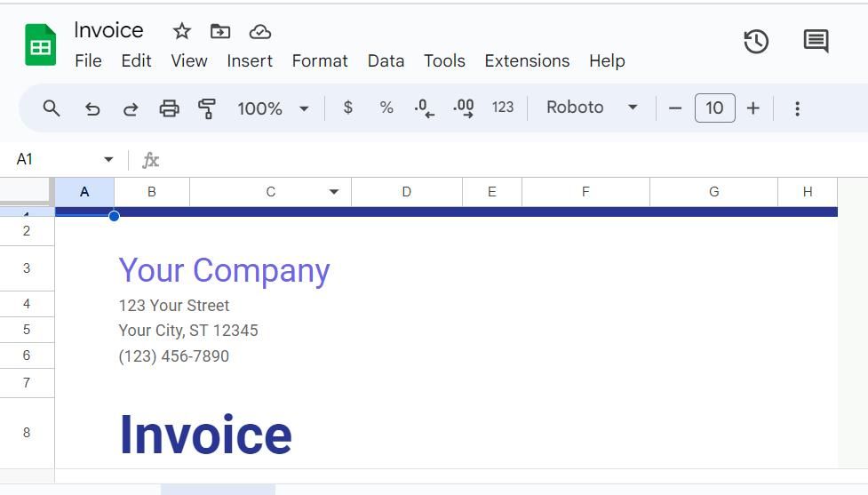Open the Help menu
Viewport: 868px width, 495px height.
click(608, 61)
